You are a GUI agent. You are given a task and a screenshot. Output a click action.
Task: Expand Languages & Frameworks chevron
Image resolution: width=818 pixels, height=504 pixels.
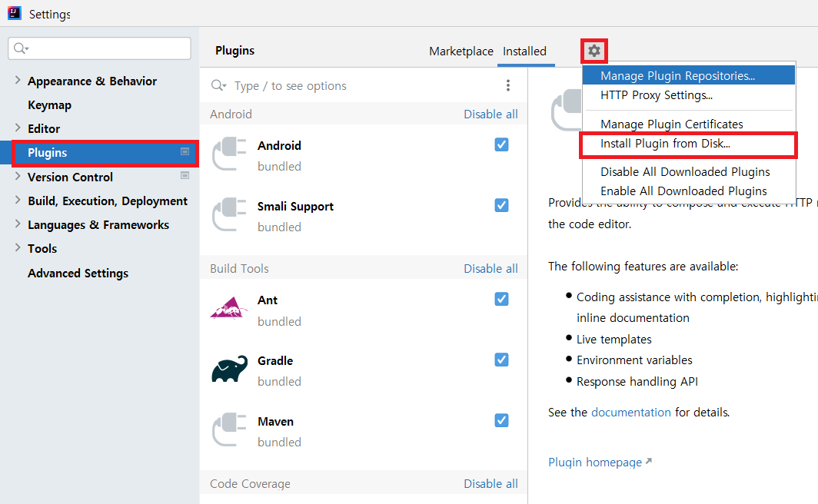(x=18, y=224)
